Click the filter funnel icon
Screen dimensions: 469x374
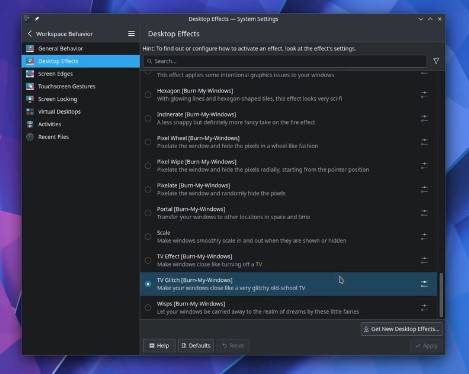click(x=436, y=61)
